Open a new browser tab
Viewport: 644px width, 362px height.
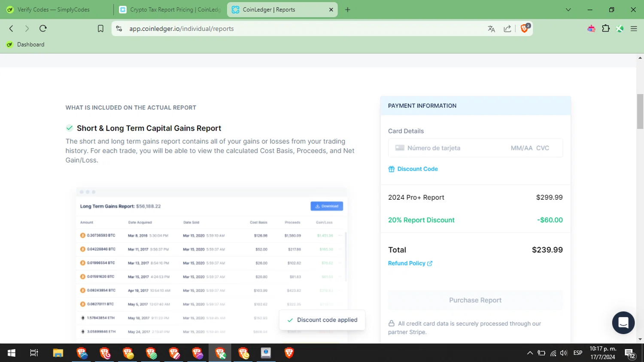click(348, 9)
